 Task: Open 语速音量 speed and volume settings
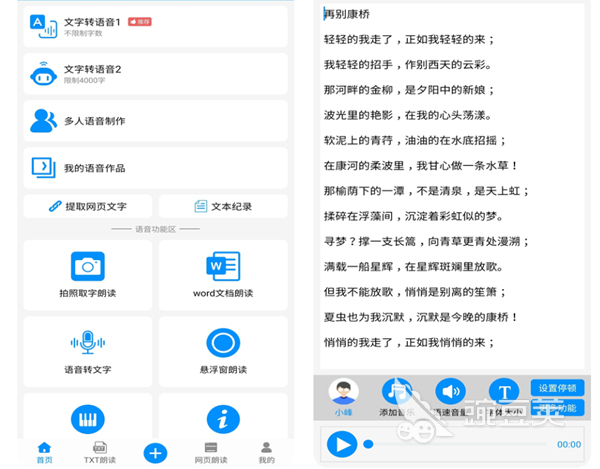point(451,397)
